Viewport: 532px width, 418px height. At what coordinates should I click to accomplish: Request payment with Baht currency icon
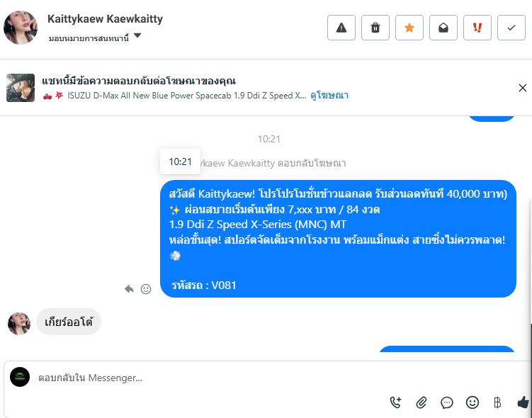pyautogui.click(x=497, y=402)
